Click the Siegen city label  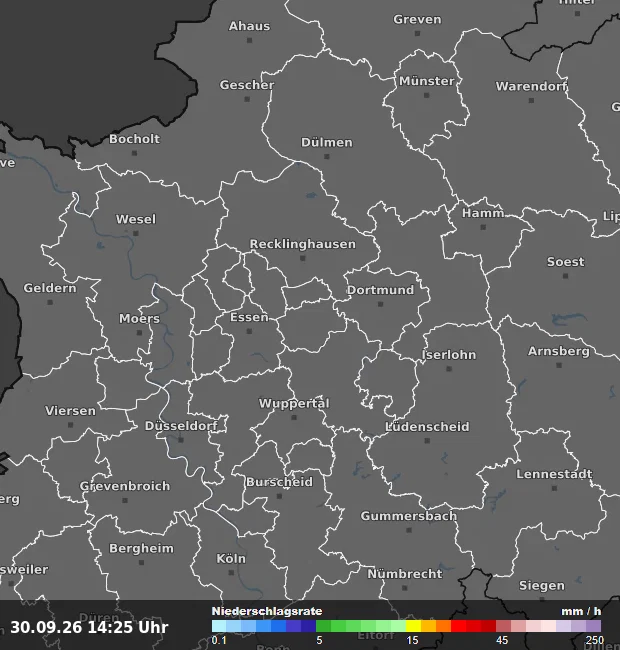pyautogui.click(x=542, y=585)
